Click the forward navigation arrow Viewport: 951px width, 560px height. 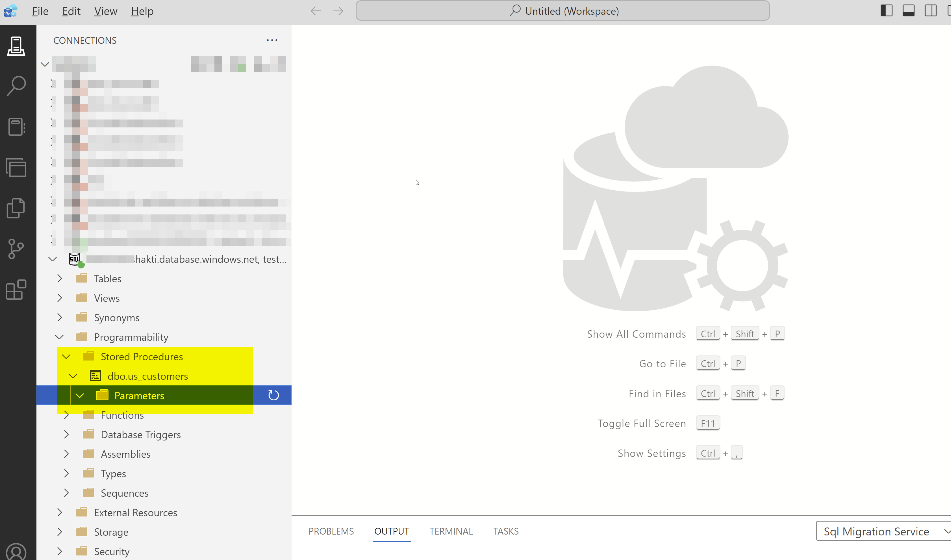coord(338,10)
